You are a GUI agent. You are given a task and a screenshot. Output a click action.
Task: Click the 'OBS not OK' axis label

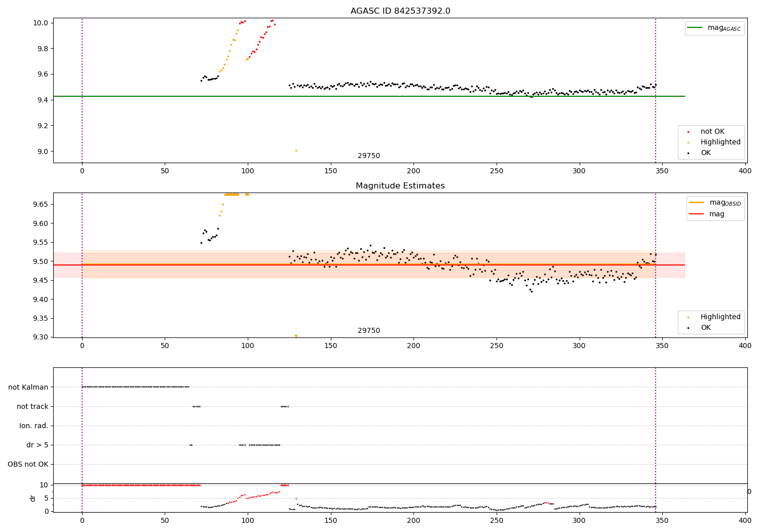pyautogui.click(x=28, y=464)
